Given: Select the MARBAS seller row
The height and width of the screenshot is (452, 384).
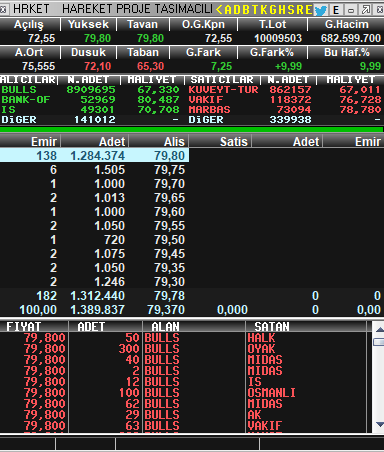Looking at the screenshot, I should [285, 110].
